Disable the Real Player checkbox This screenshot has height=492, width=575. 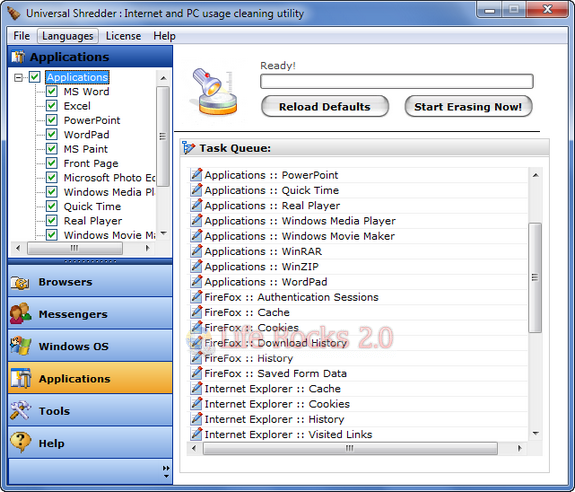pos(52,220)
